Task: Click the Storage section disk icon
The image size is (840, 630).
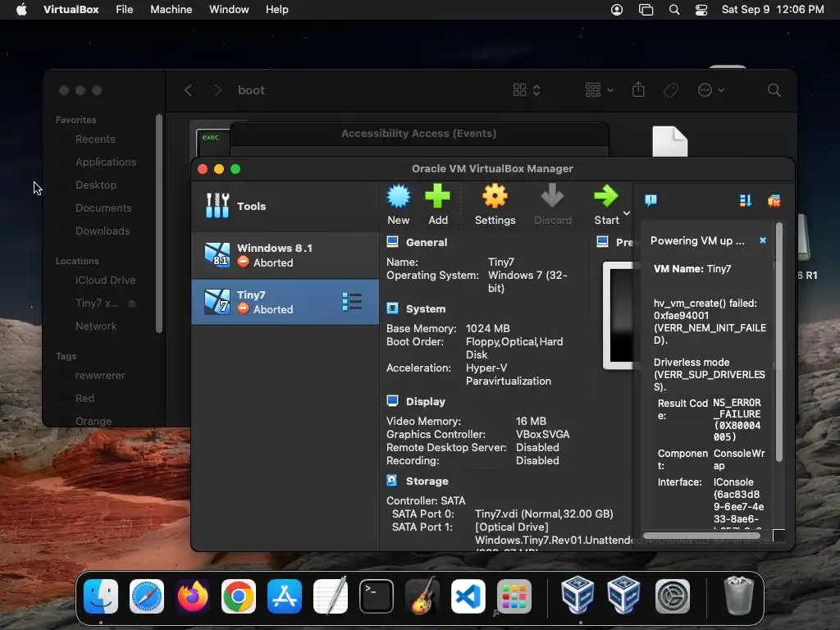Action: (392, 481)
